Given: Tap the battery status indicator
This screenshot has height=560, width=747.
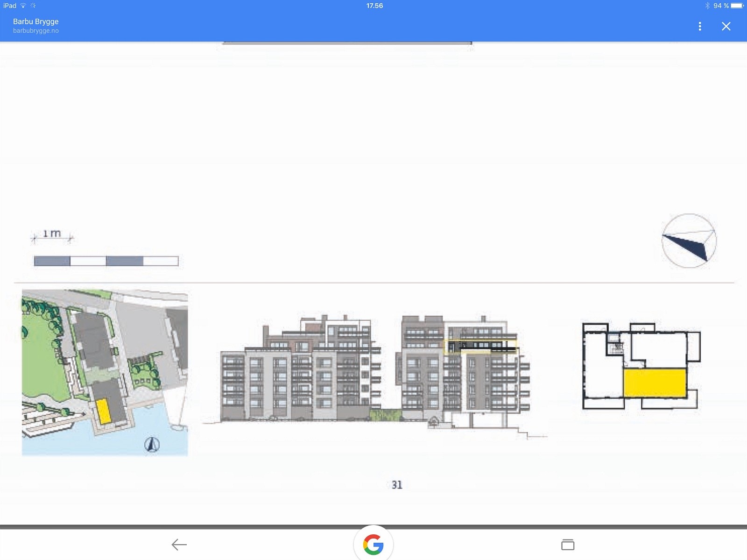Looking at the screenshot, I should 737,6.
